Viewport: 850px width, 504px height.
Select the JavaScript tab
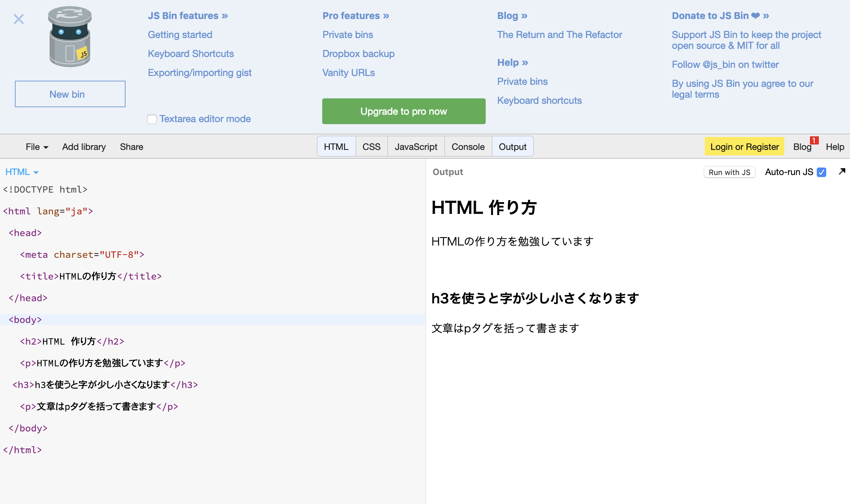[x=415, y=147]
